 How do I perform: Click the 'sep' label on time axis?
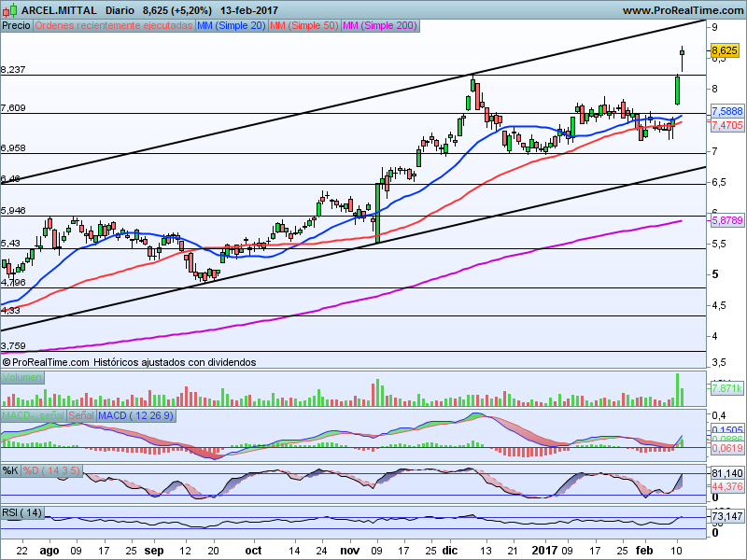click(x=154, y=551)
